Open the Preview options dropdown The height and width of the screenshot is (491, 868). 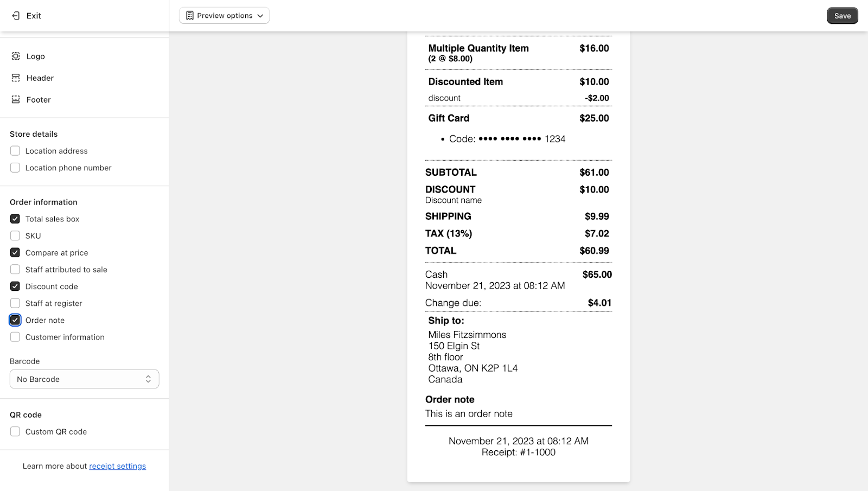point(224,16)
